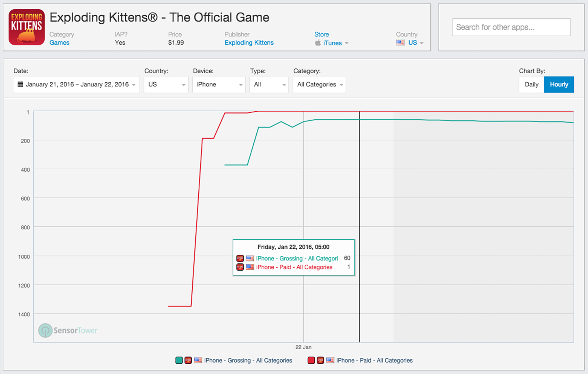The width and height of the screenshot is (588, 374).
Task: Toggle red Paid legend color swatch
Action: click(311, 360)
